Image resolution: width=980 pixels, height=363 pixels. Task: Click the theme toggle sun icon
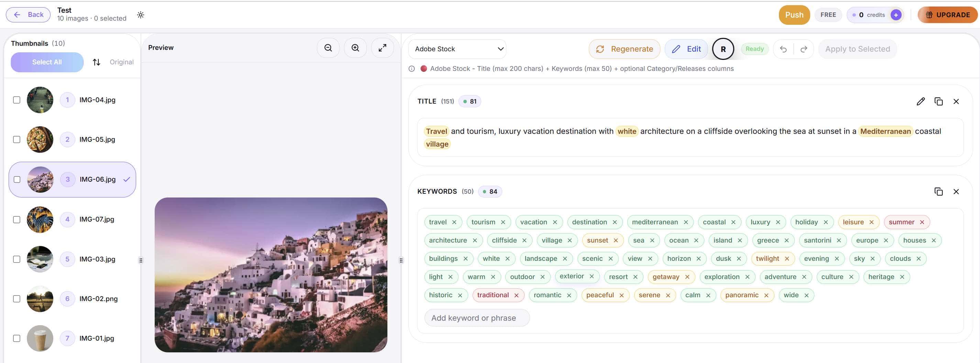point(140,15)
